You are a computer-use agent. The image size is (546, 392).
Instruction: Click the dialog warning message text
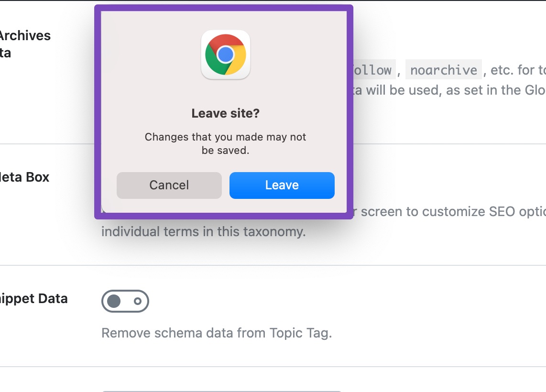[x=225, y=143]
